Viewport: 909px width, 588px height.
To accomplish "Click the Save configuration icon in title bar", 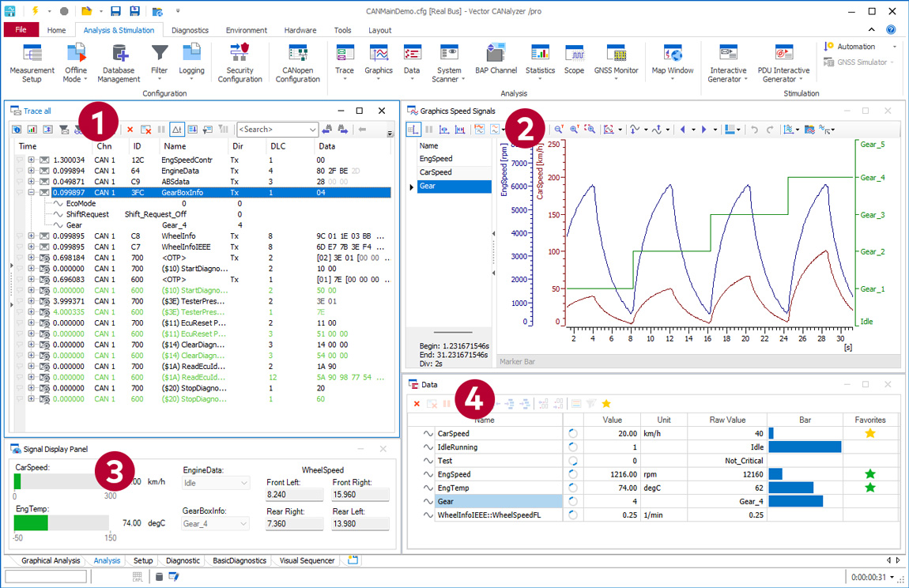I will (x=115, y=11).
